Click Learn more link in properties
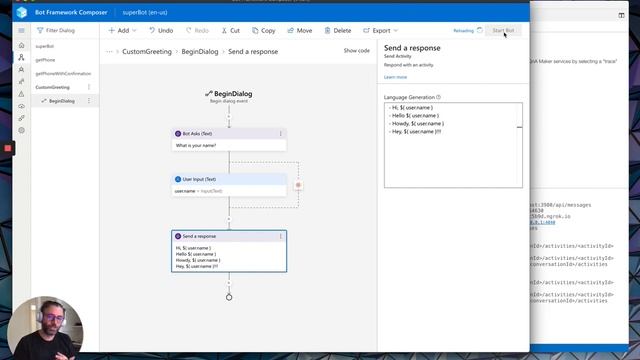This screenshot has width=640, height=360. (395, 77)
